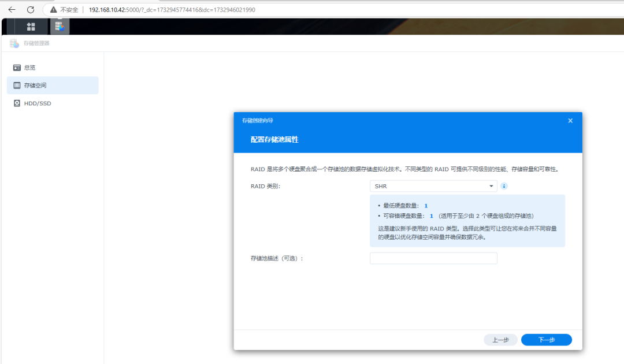Screen dimensions: 624x364
Task: Click the 配置存储池属性 wizard header
Action: click(274, 140)
